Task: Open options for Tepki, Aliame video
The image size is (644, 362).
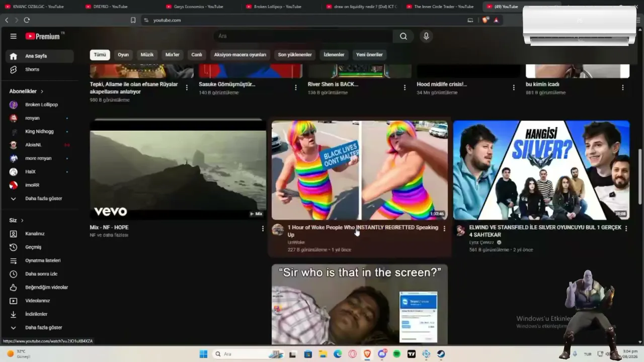Action: point(187,87)
